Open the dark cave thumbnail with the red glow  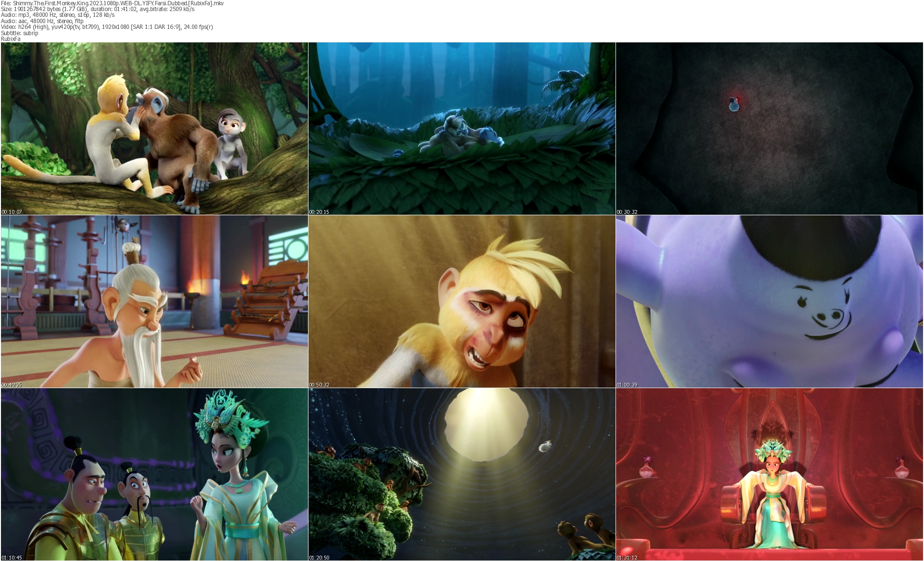[770, 129]
